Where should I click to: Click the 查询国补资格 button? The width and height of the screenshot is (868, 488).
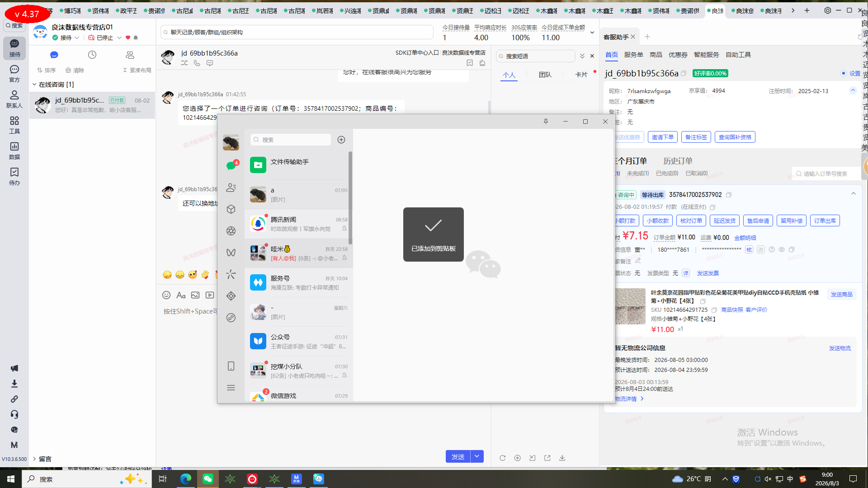[735, 137]
